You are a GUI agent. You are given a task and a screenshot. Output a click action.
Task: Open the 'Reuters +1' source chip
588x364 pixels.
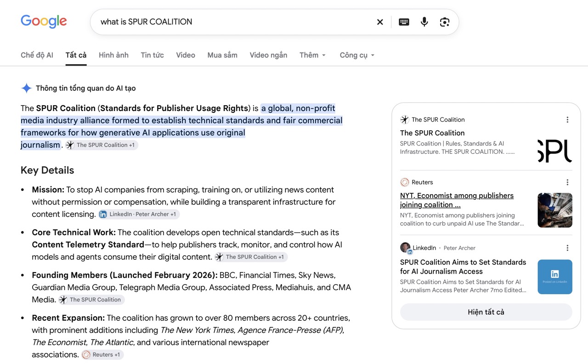pyautogui.click(x=102, y=355)
